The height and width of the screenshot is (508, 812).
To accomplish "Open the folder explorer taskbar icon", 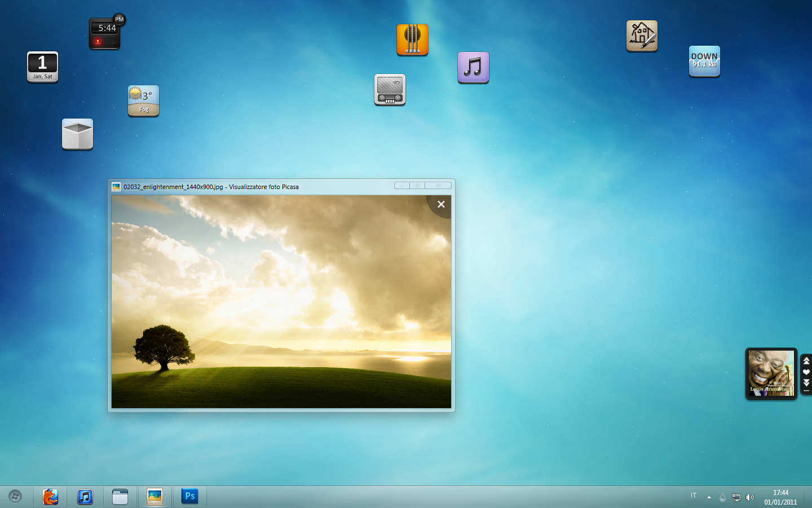I will 120,497.
